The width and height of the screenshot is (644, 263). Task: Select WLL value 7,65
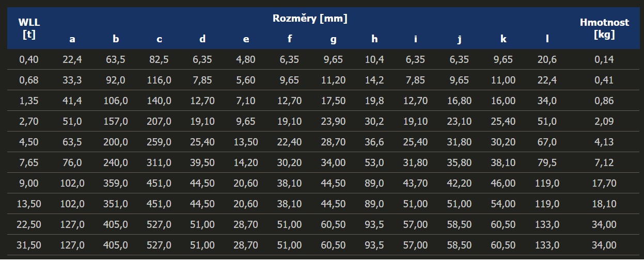29,162
